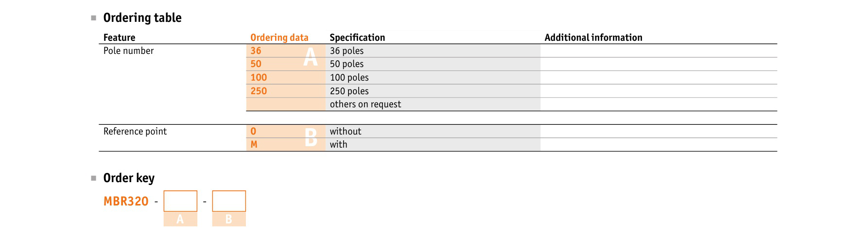This screenshot has width=868, height=237.
Task: Click the gray bullet beside Order key
Action: [x=94, y=178]
